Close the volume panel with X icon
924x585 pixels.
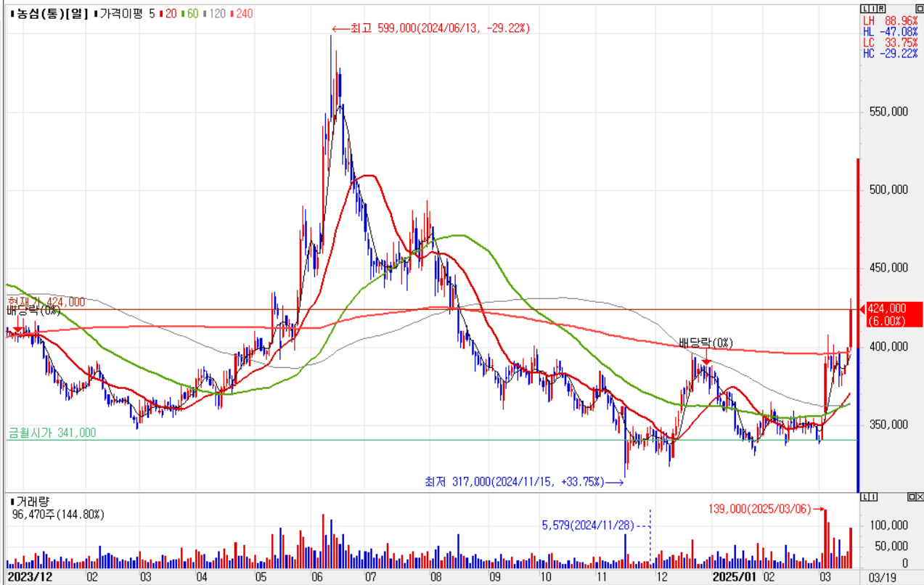(919, 497)
